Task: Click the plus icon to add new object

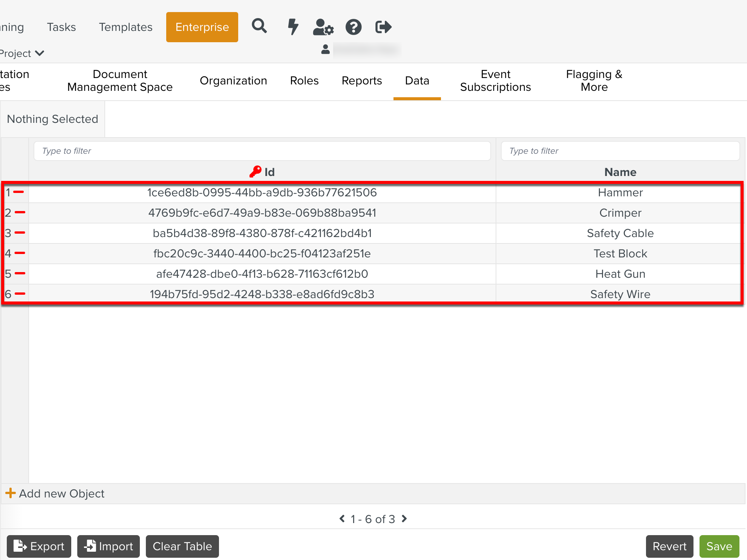Action: point(11,493)
